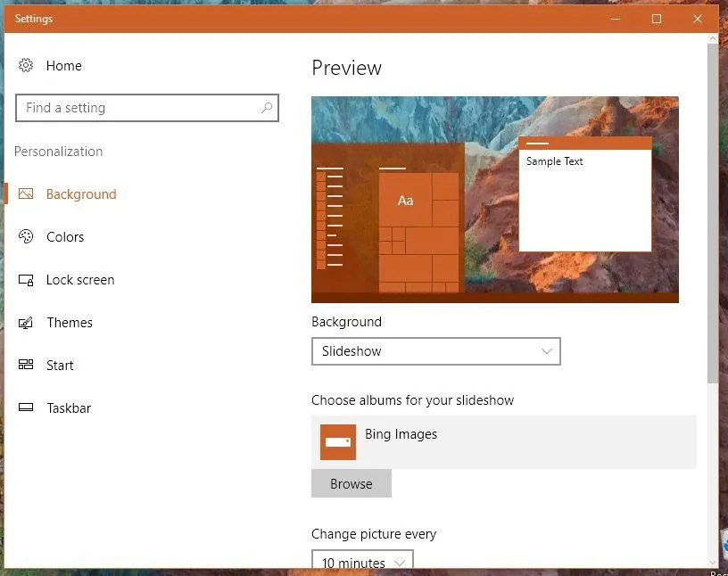The width and height of the screenshot is (728, 576).
Task: Go back to Settings Home
Action: click(63, 66)
